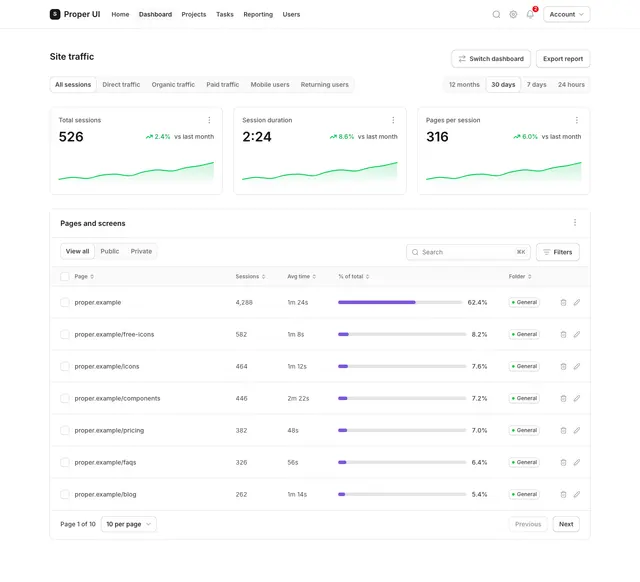Sort table by Sessions column
This screenshot has height=582, width=640.
coord(250,276)
